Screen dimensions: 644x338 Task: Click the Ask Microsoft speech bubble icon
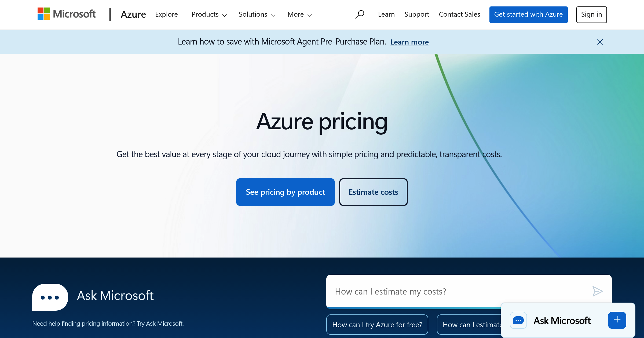[50, 297]
